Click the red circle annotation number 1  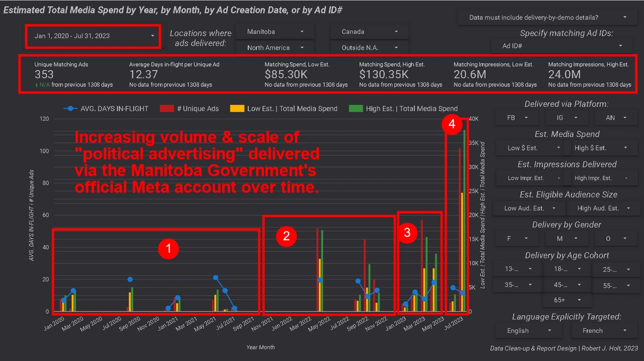pos(169,248)
